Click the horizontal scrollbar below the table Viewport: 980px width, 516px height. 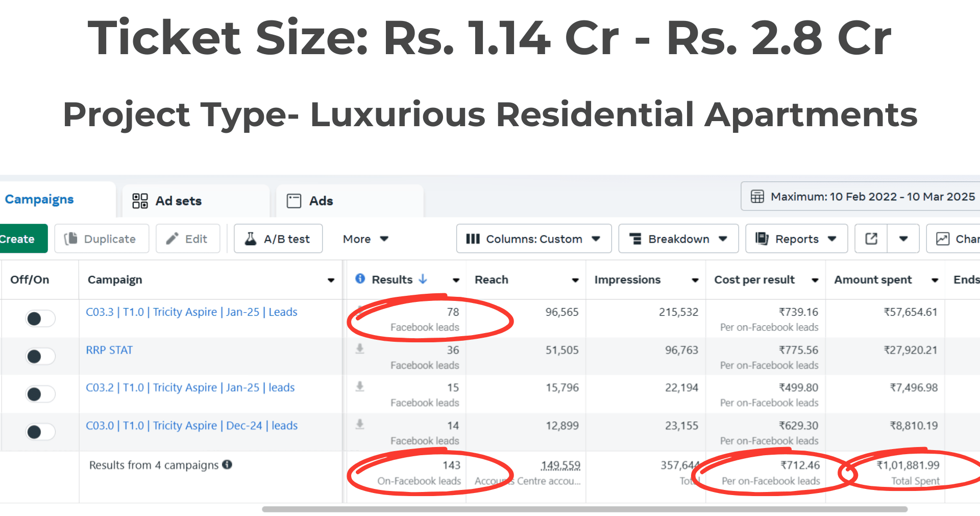point(584,509)
